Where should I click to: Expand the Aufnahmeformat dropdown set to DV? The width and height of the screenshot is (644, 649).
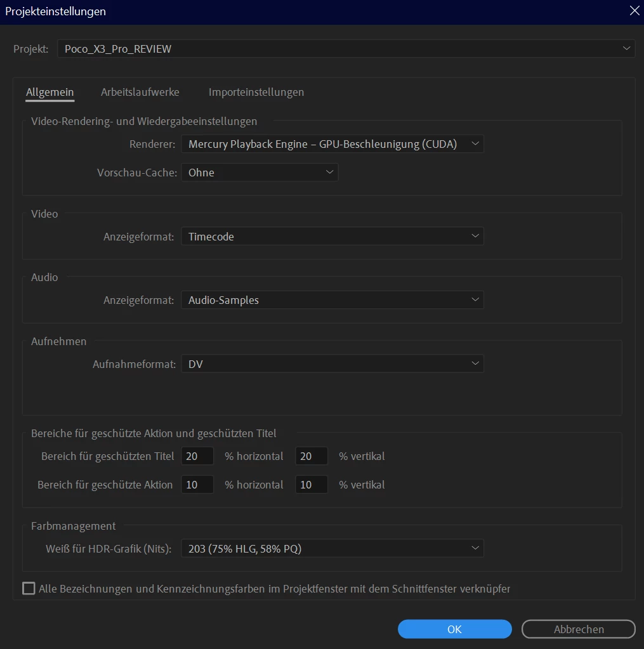pyautogui.click(x=332, y=364)
